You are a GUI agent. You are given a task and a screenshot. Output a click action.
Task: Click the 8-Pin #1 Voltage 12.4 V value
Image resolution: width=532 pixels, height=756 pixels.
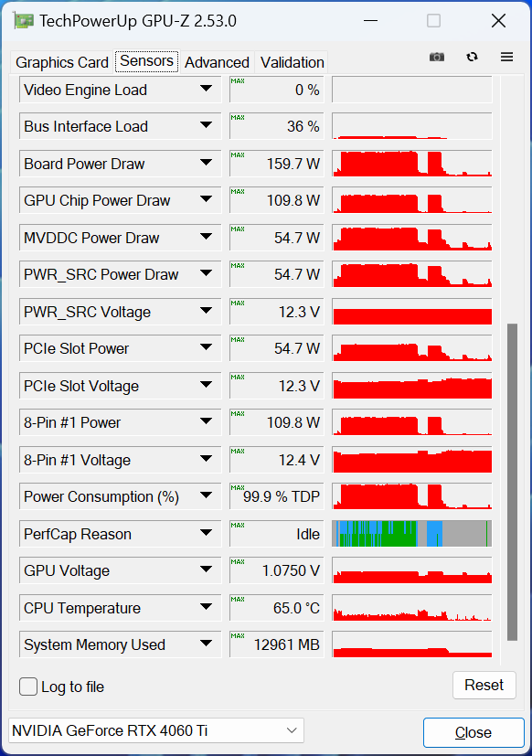276,460
